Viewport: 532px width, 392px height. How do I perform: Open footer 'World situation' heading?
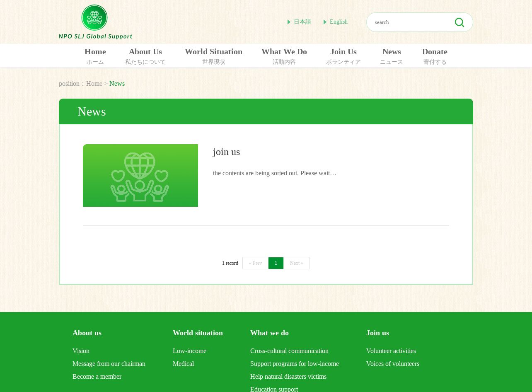point(198,333)
